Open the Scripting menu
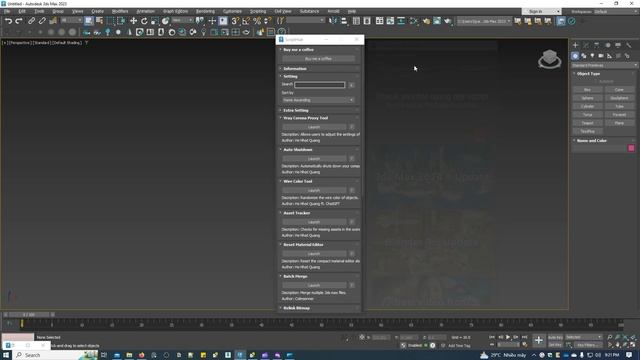The width and height of the screenshot is (640, 360). click(x=258, y=11)
